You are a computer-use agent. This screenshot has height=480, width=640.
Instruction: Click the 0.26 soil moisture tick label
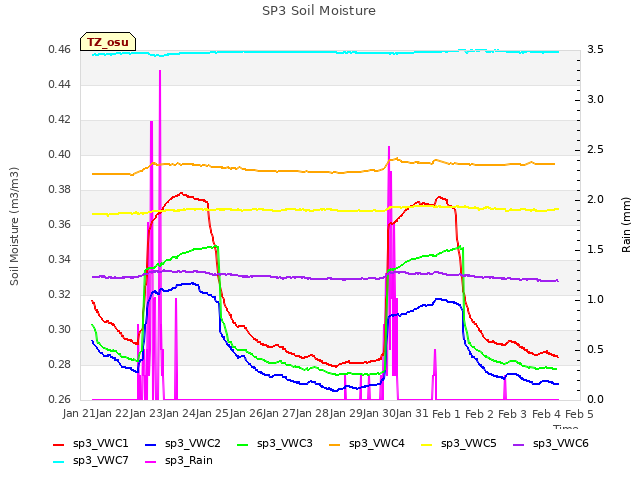(60, 400)
